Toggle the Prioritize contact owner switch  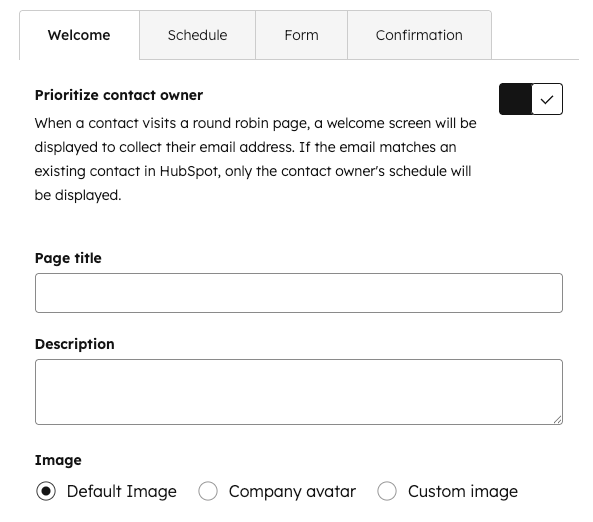(x=531, y=99)
